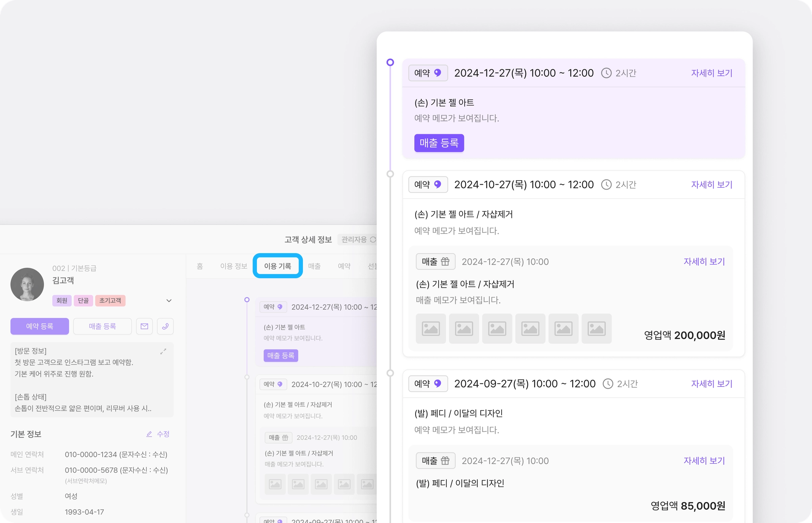Open 자세히 보기 for the 2024-12-27 reservation
This screenshot has width=812, height=523.
(711, 73)
